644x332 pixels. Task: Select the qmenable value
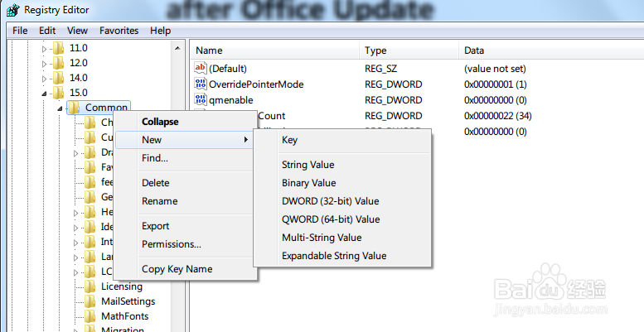point(230,100)
